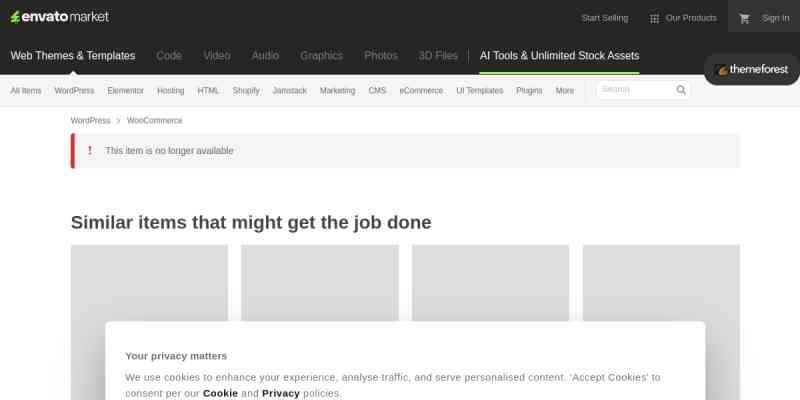Select the Web Themes & Templates tab
This screenshot has width=800, height=400.
(73, 56)
